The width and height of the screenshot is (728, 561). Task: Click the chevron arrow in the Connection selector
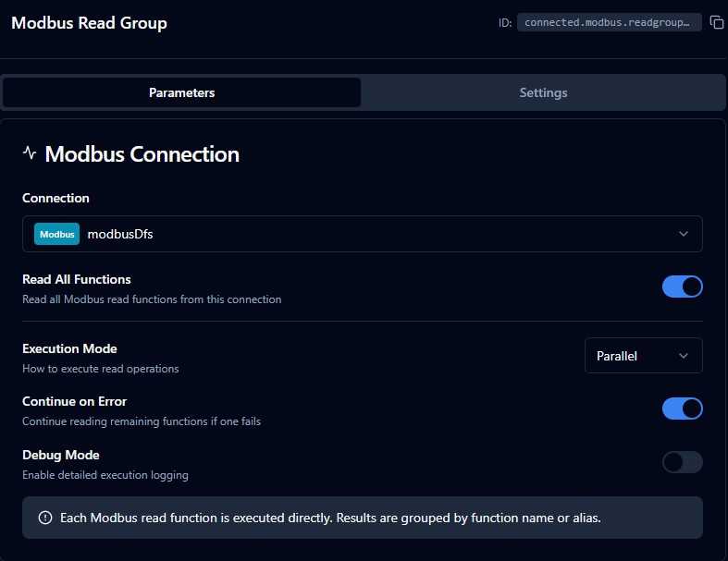tap(684, 234)
